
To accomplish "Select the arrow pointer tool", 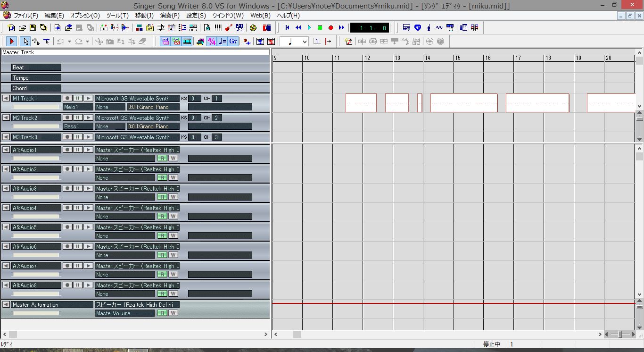I will 26,42.
